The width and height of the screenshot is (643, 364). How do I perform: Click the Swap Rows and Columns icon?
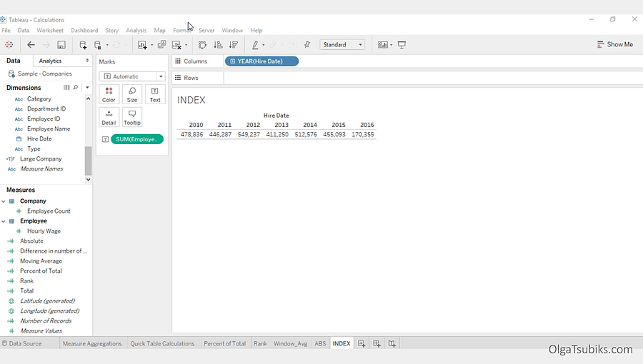point(202,45)
